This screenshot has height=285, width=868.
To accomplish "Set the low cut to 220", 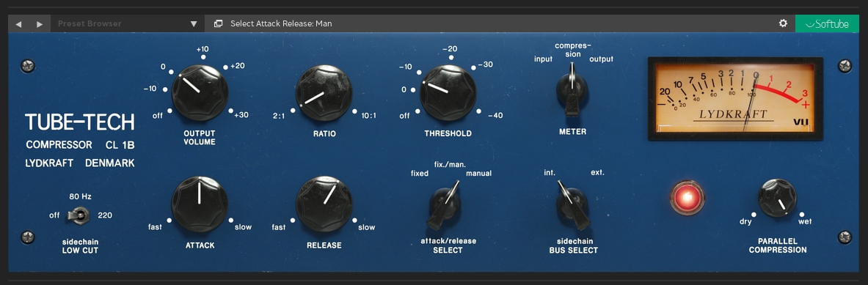I will coord(105,215).
